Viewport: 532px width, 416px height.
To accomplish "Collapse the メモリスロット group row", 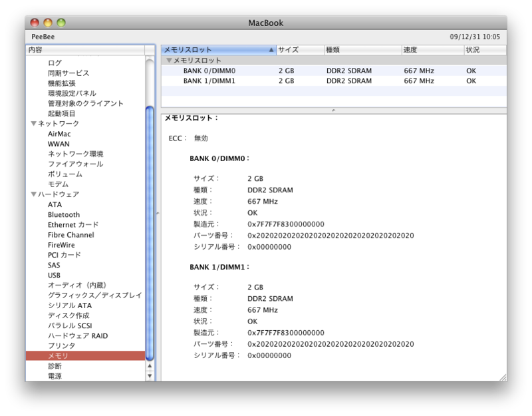I will point(169,60).
